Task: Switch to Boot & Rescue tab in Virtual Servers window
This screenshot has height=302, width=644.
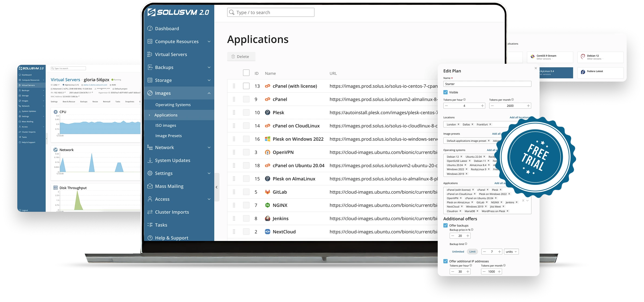Action: [x=69, y=102]
